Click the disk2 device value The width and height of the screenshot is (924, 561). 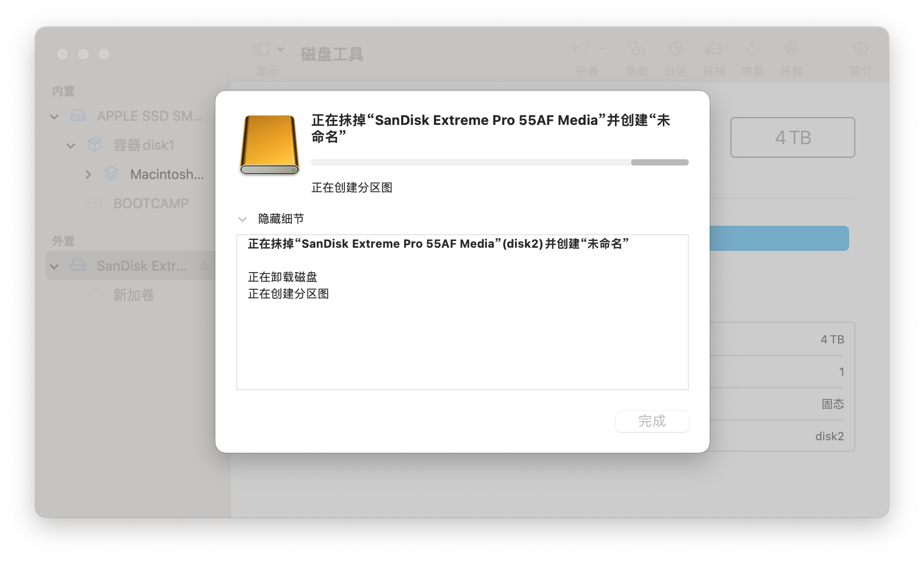[829, 436]
